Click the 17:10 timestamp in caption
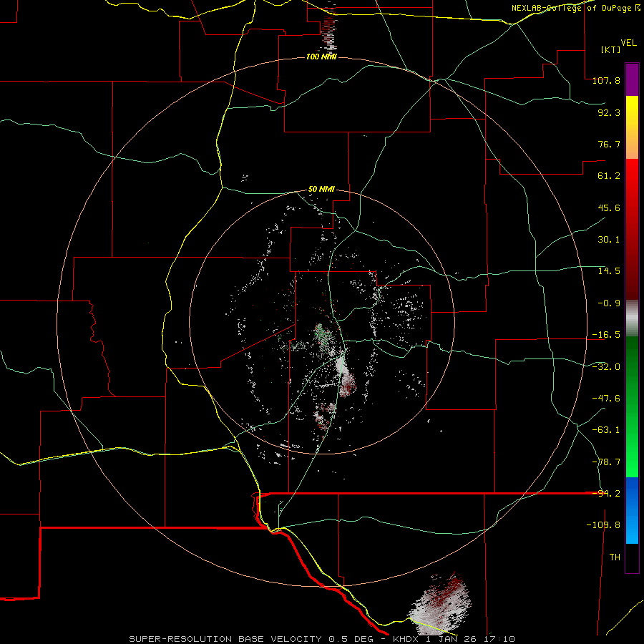This screenshot has width=644, height=644. pos(499,639)
